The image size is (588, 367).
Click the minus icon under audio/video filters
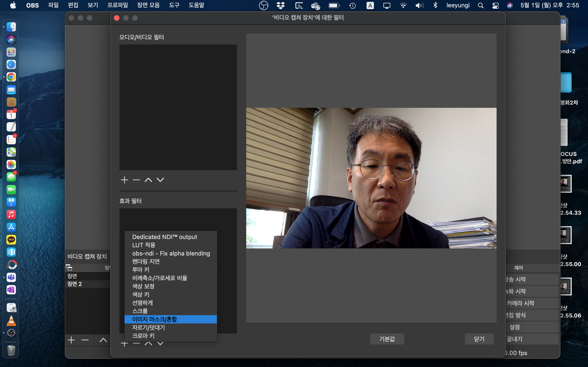(x=136, y=180)
